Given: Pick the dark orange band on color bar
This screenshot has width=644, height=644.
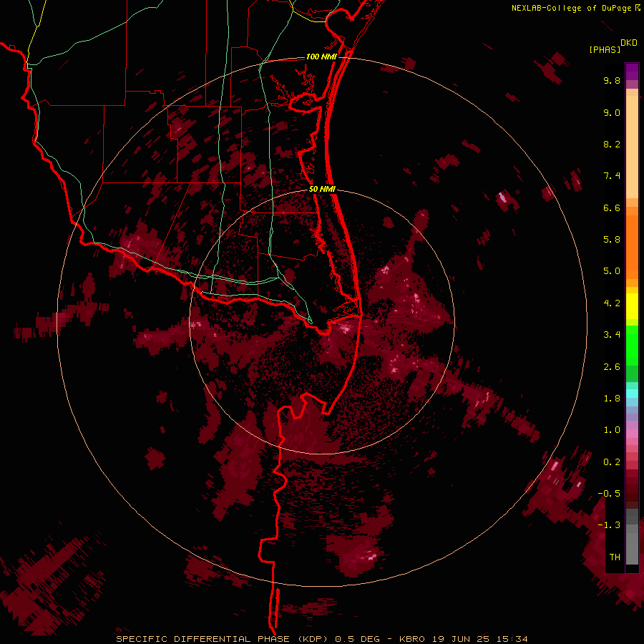Looking at the screenshot, I should tap(632, 248).
